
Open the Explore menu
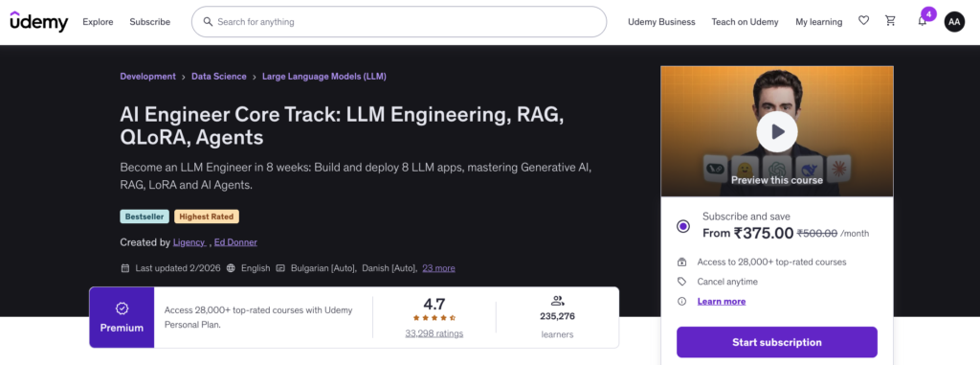pos(99,22)
